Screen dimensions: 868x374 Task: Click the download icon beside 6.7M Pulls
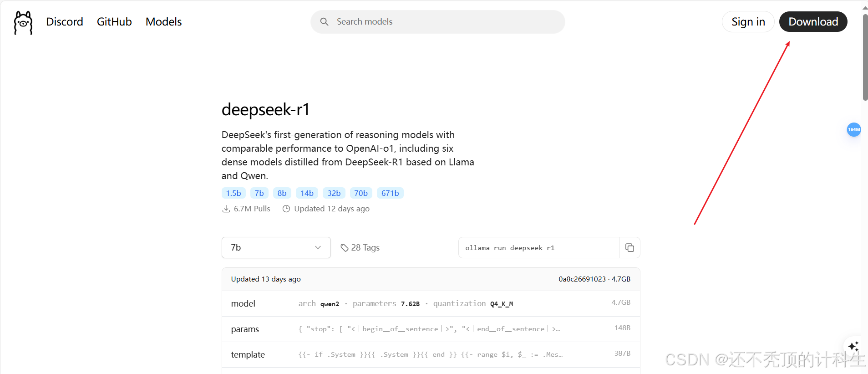226,209
